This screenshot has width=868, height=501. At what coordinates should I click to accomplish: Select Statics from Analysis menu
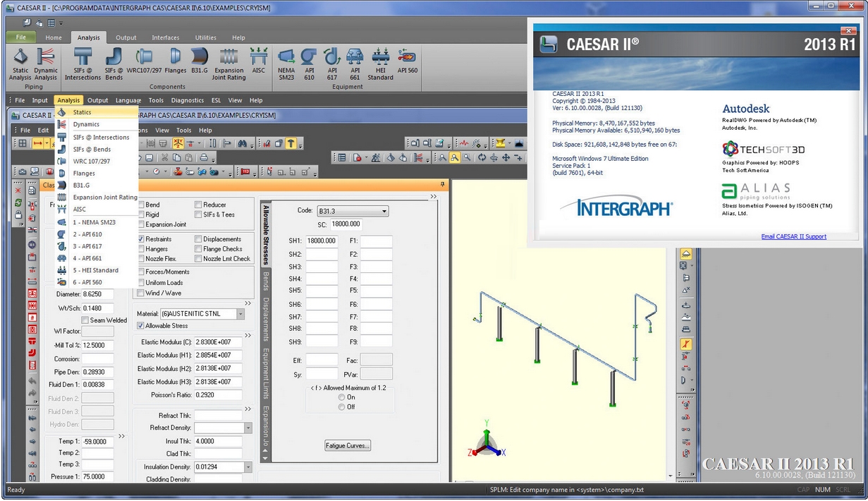(97, 112)
